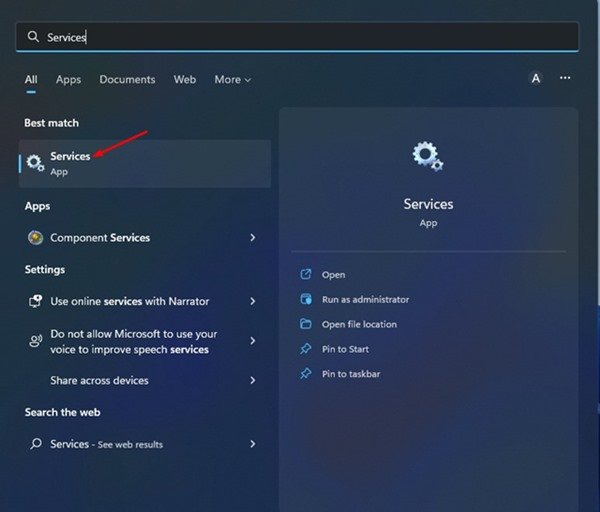Select Open in the preview pane
Screen dimensions: 600x512
pos(333,275)
